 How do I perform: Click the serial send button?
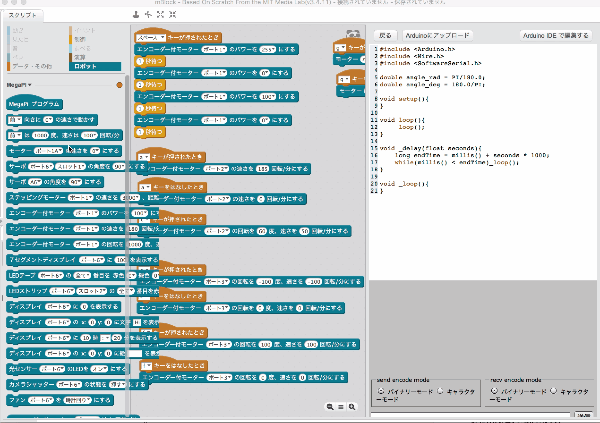point(583,415)
